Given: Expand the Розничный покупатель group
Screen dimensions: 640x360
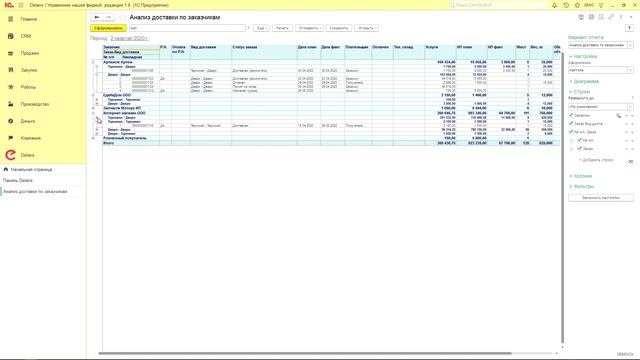Looking at the screenshot, I should tap(93, 138).
